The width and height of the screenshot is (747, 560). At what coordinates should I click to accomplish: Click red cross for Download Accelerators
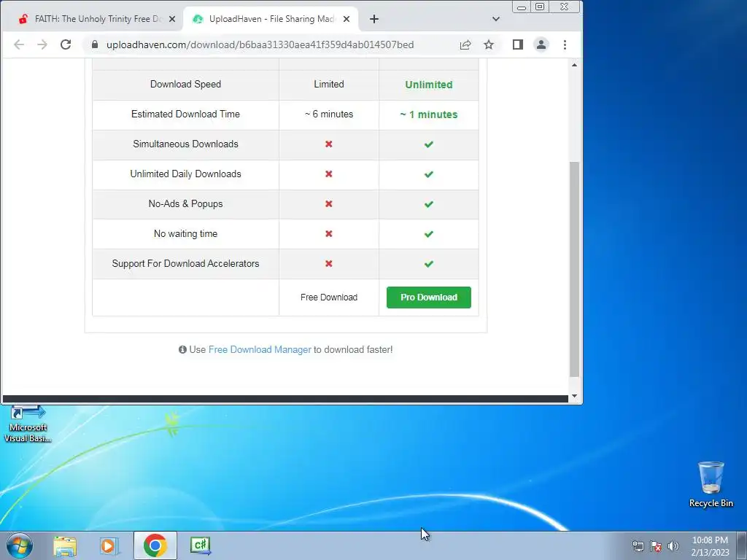pyautogui.click(x=329, y=263)
